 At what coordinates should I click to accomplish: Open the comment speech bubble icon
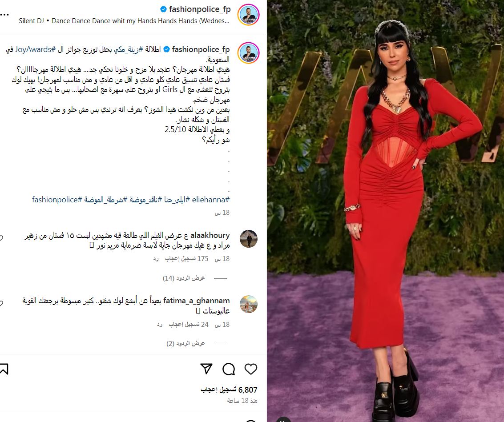pyautogui.click(x=229, y=369)
